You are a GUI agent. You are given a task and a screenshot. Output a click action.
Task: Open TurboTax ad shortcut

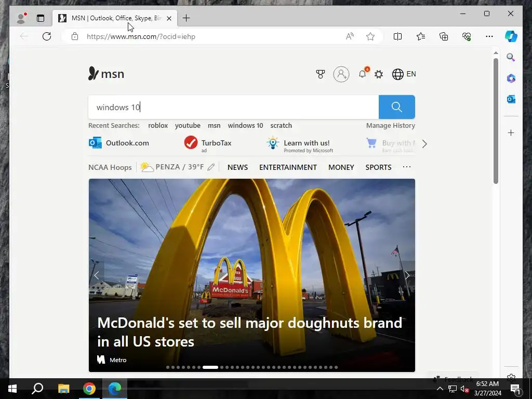coord(208,144)
